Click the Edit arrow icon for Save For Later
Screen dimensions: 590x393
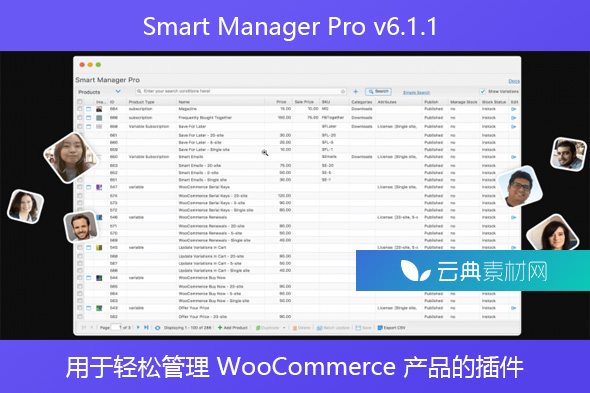pyautogui.click(x=514, y=126)
